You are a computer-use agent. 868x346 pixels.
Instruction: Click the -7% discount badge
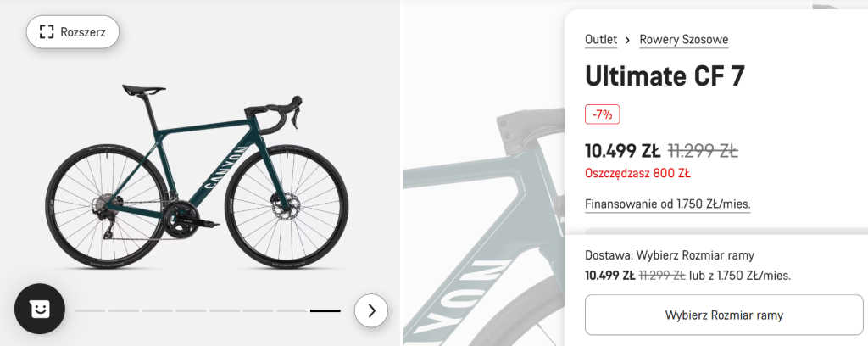(x=604, y=114)
